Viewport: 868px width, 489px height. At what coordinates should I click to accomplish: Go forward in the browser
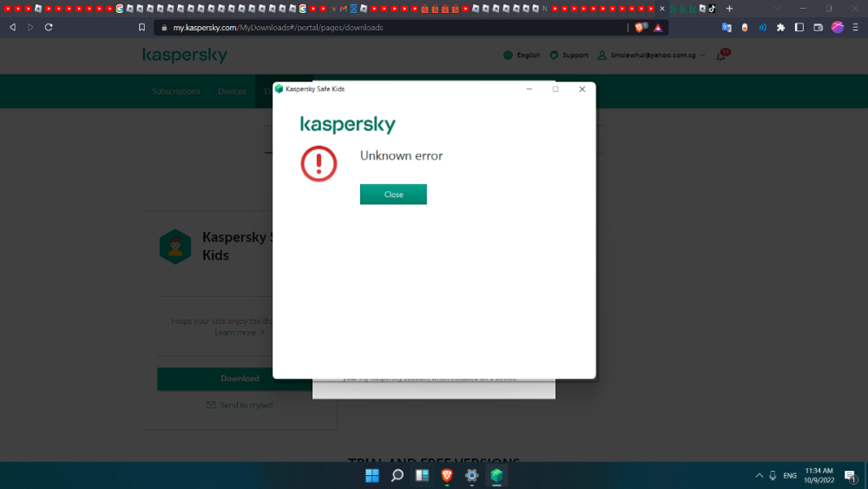pos(30,27)
